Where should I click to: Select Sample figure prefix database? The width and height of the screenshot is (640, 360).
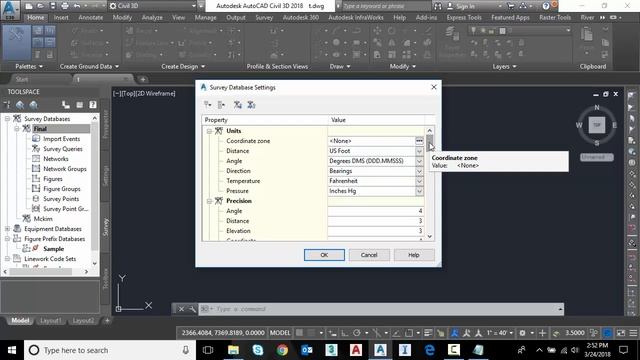[53, 249]
